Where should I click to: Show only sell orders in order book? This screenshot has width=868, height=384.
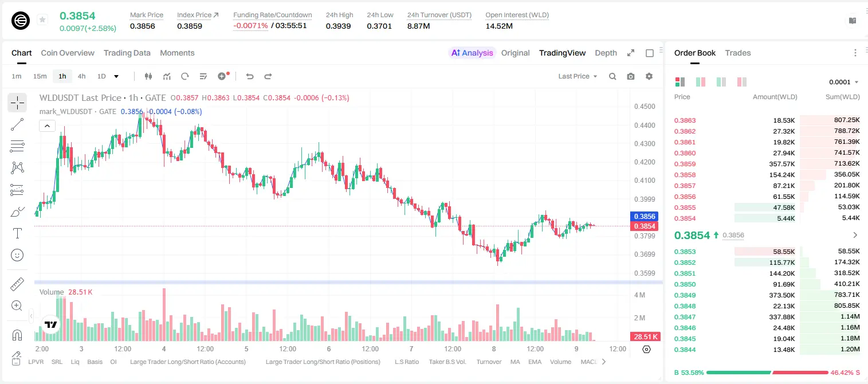coord(742,82)
